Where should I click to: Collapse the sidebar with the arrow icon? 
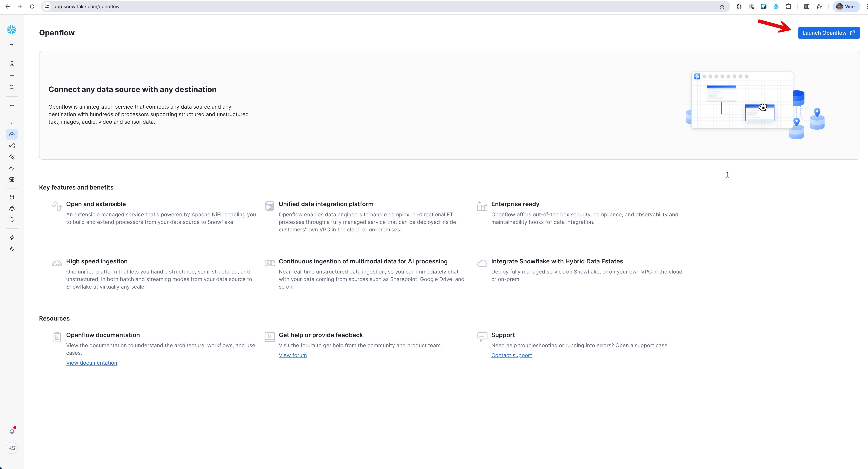coord(12,44)
